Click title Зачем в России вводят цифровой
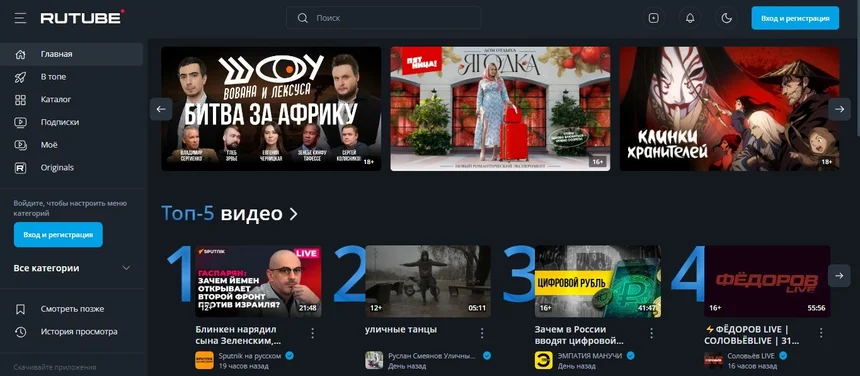The width and height of the screenshot is (860, 376). click(579, 335)
